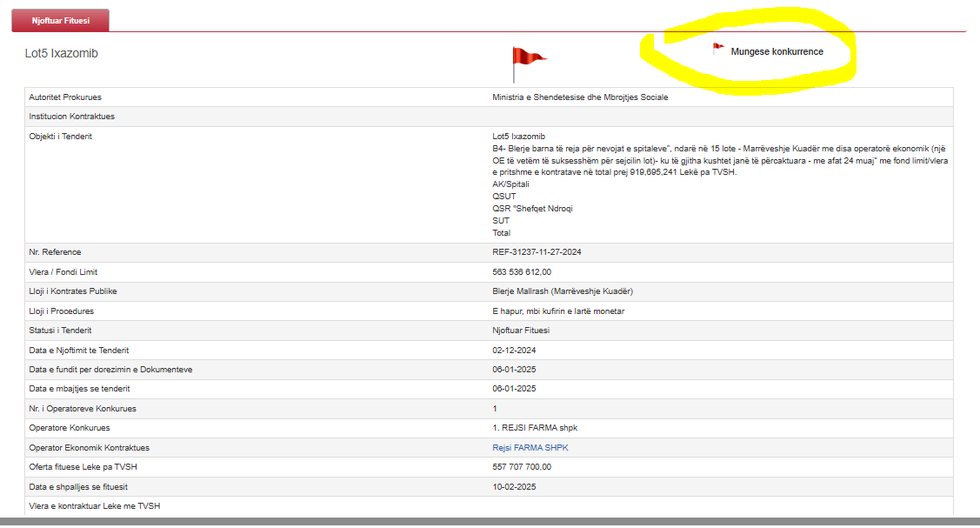Click the Institucion Kontraktues row label
The image size is (980, 528).
coord(72,117)
